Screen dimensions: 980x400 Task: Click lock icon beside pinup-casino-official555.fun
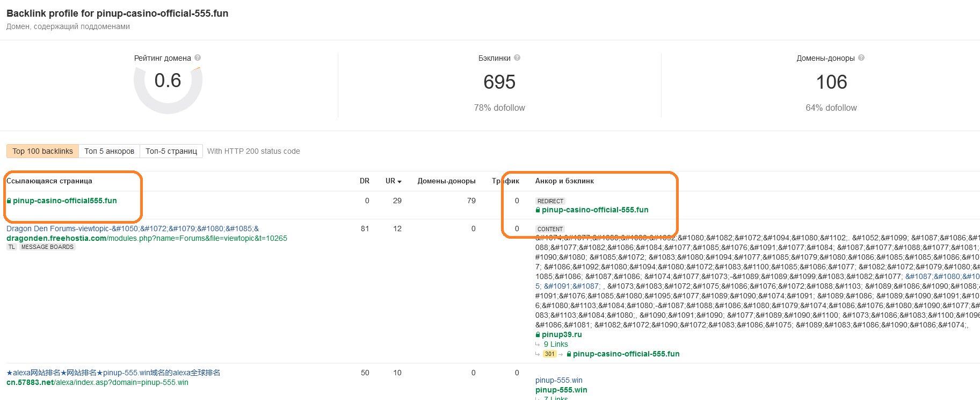(x=9, y=201)
